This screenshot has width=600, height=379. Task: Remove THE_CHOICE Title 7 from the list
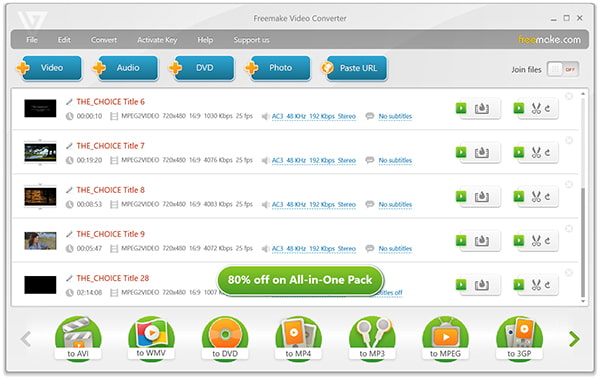[569, 140]
